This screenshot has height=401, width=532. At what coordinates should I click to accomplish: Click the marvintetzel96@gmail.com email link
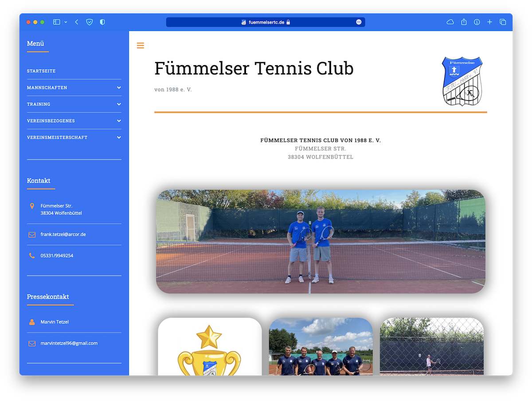coord(69,343)
